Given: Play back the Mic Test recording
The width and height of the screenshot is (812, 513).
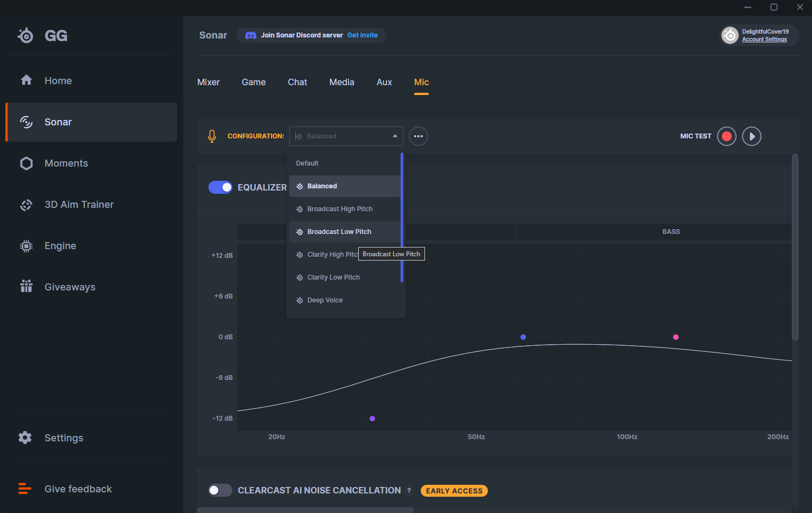Looking at the screenshot, I should click(x=752, y=136).
